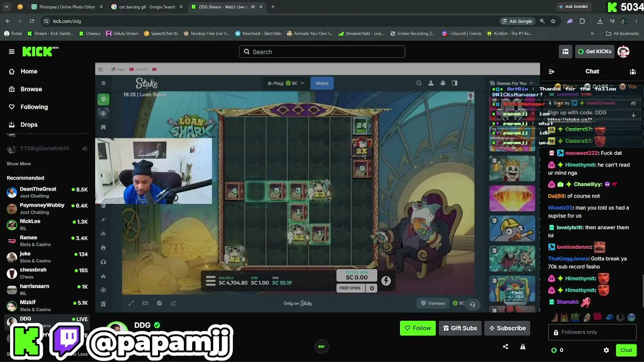Focus the Kick search field
The image size is (644, 362).
coord(322,52)
